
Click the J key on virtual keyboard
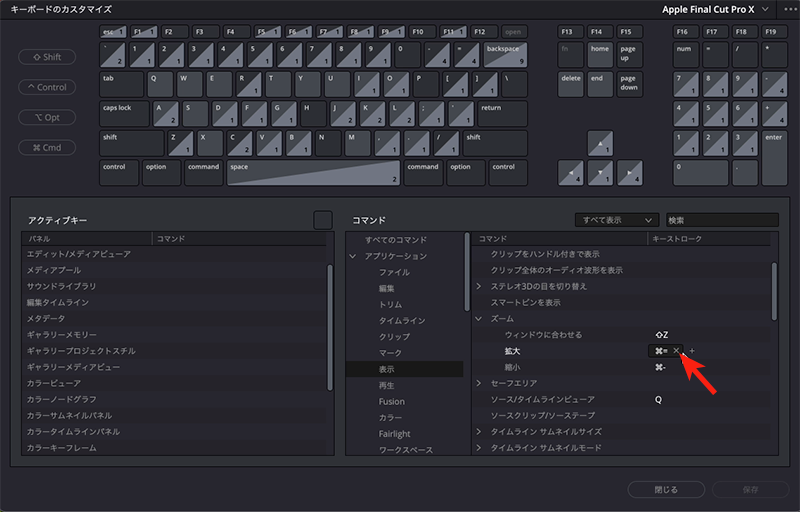tap(343, 114)
